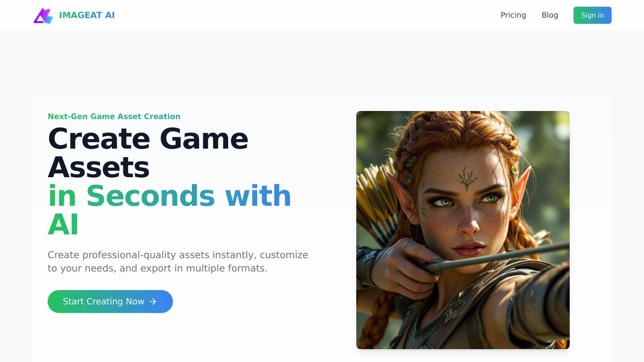Select the Start Creating Now button
The width and height of the screenshot is (644, 362).
coord(110,302)
